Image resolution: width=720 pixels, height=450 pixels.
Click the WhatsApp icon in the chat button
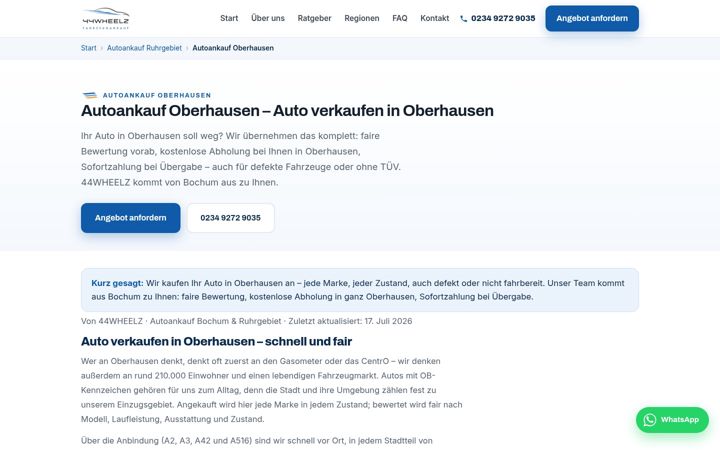pyautogui.click(x=649, y=420)
